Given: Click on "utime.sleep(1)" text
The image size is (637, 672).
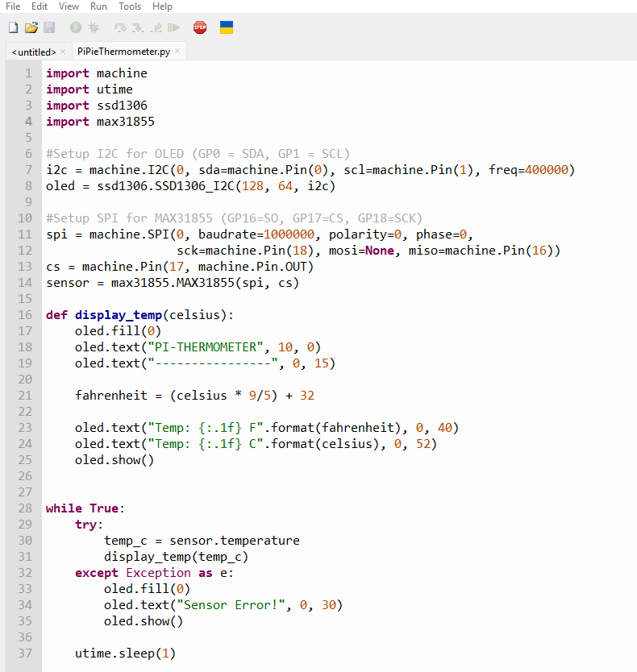Looking at the screenshot, I should click(126, 653).
